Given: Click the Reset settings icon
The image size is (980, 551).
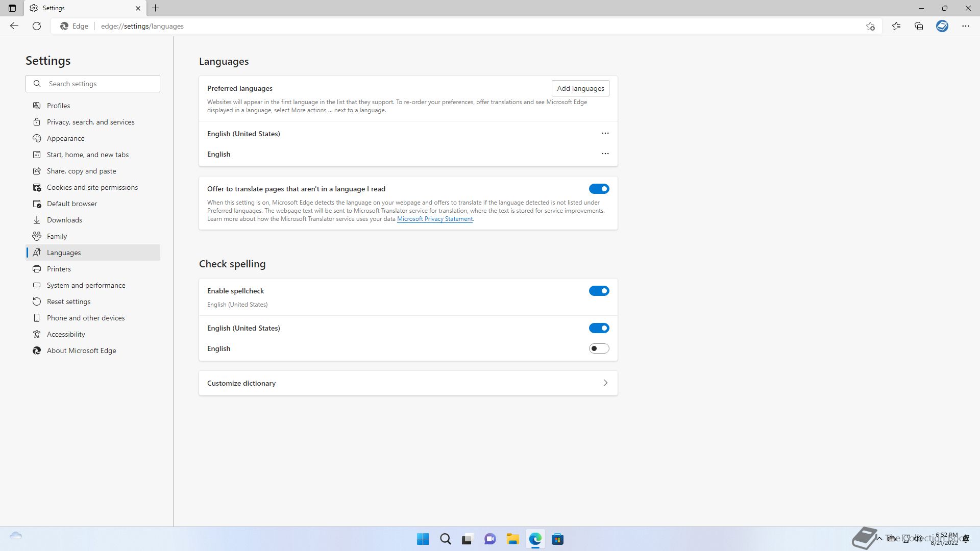Looking at the screenshot, I should pyautogui.click(x=37, y=302).
